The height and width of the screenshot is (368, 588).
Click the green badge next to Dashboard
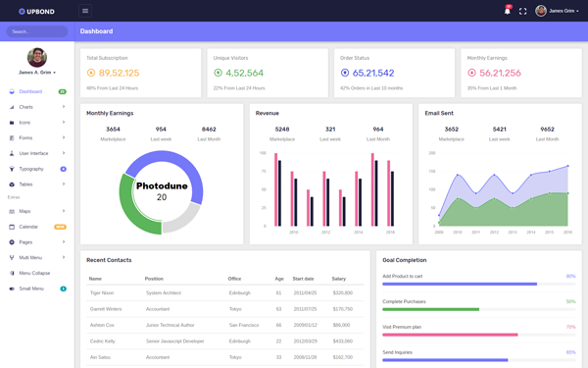pyautogui.click(x=63, y=91)
